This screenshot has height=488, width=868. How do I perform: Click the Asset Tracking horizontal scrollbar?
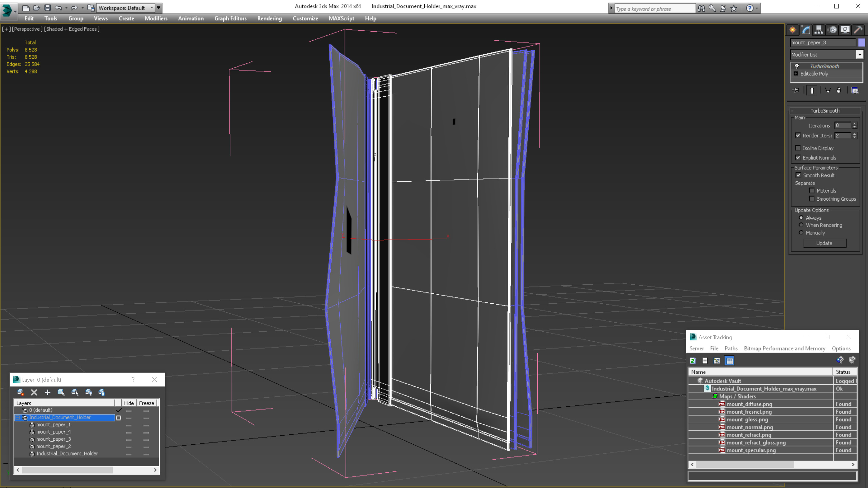772,465
